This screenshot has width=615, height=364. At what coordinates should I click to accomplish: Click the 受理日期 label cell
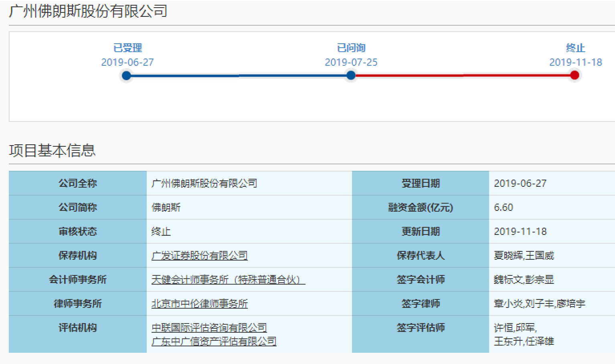coord(421,183)
